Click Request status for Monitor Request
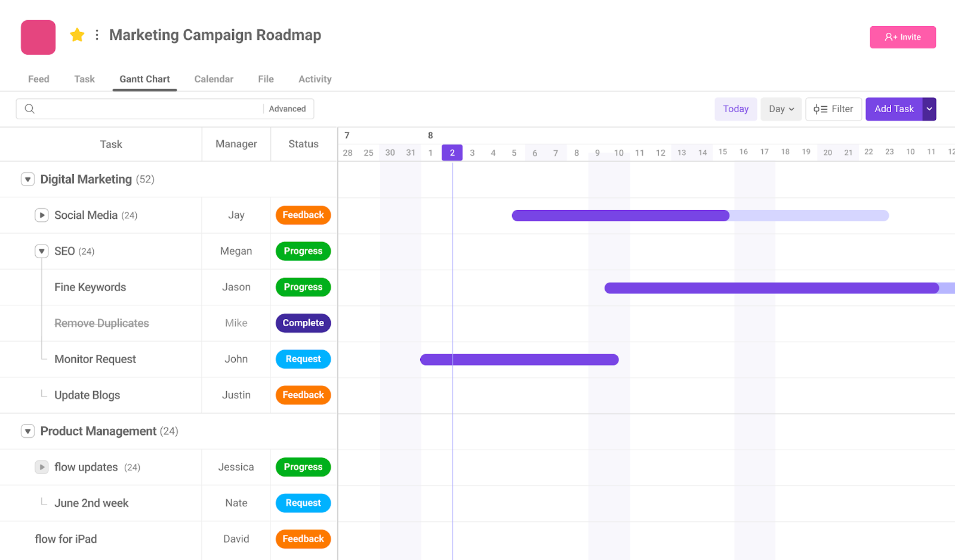 (x=303, y=359)
